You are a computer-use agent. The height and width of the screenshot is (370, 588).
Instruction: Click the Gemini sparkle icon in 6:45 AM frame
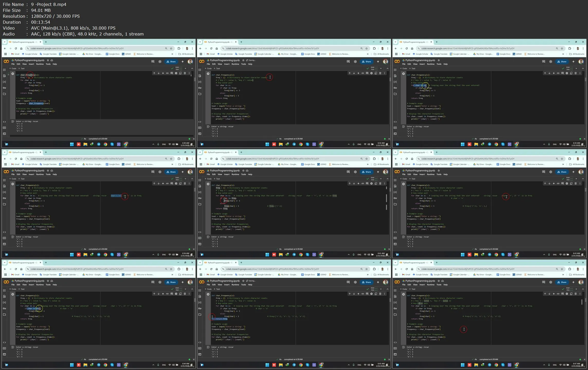tap(378, 282)
